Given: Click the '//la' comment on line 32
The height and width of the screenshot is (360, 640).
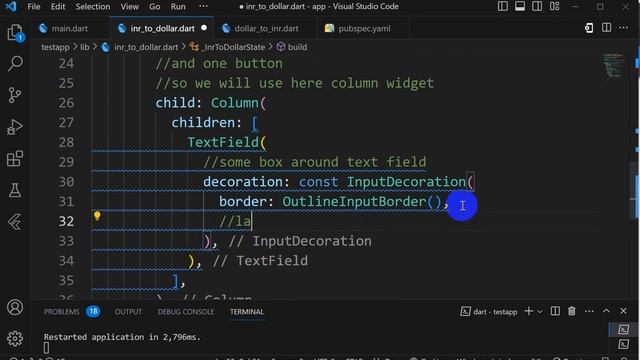Looking at the screenshot, I should click(235, 221).
